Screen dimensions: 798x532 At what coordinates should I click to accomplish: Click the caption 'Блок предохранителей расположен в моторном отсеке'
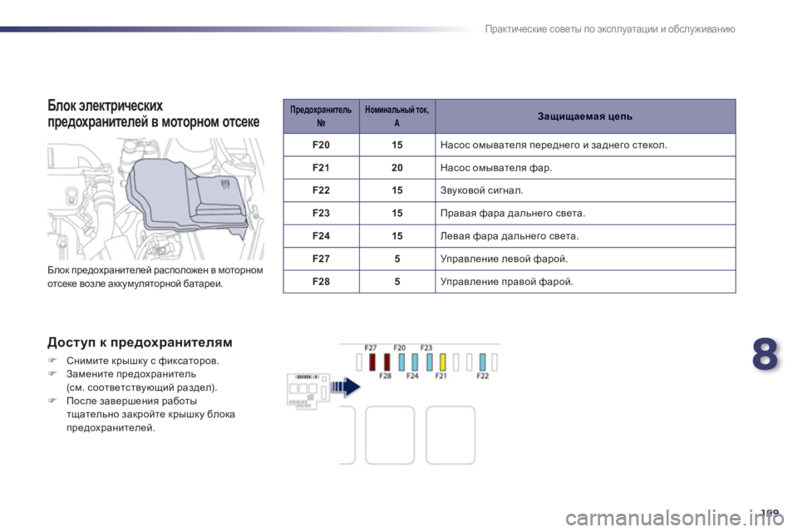click(x=155, y=277)
